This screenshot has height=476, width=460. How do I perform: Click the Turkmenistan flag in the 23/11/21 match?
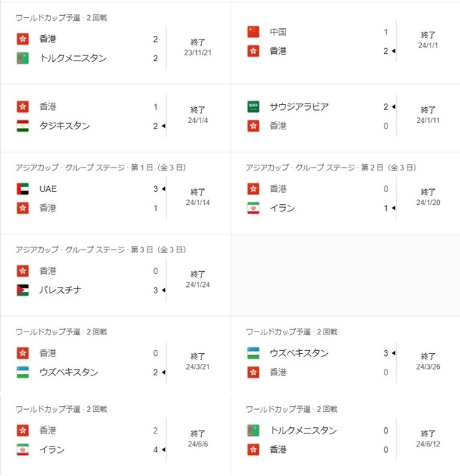pyautogui.click(x=22, y=58)
